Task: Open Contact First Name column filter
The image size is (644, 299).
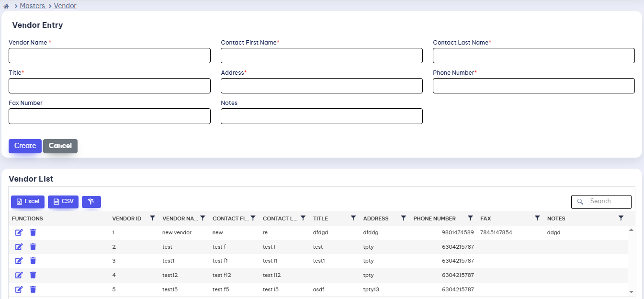Action: click(x=253, y=218)
